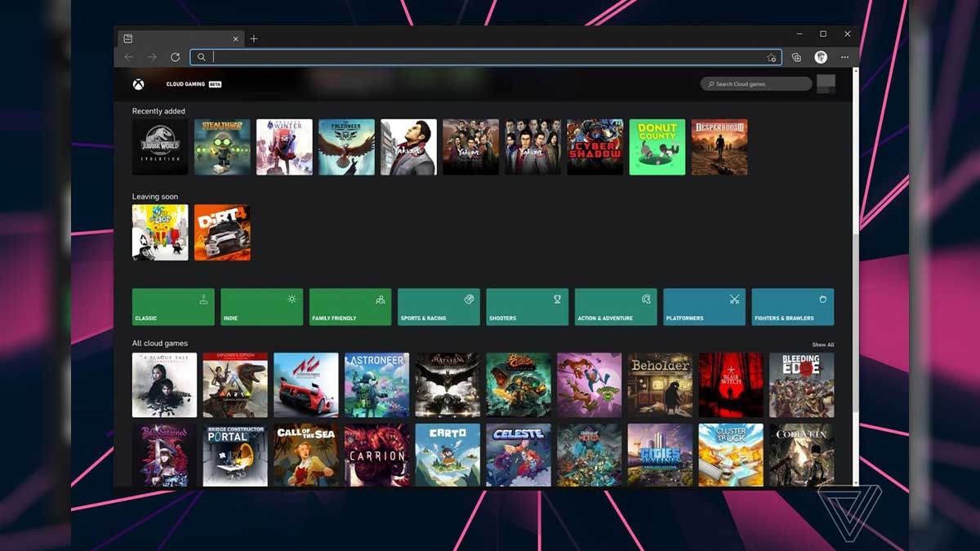
Task: Select the open browser tab
Action: tap(181, 38)
